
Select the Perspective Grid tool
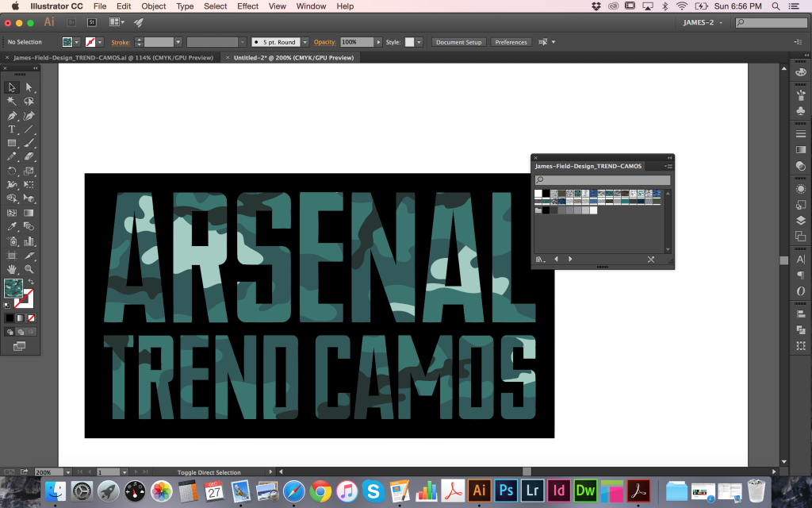(x=29, y=198)
